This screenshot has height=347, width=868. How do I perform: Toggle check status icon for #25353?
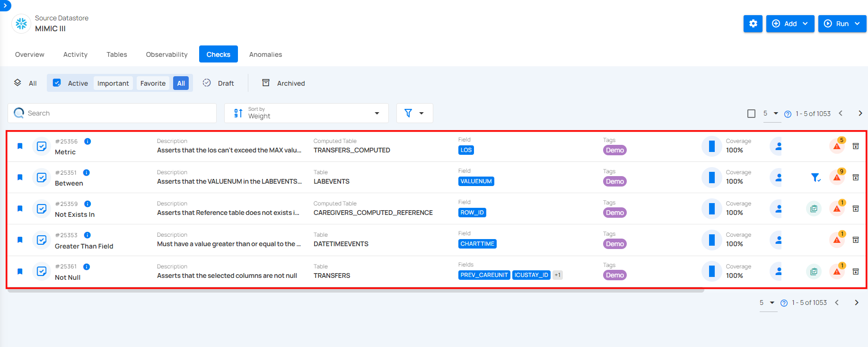tap(42, 240)
